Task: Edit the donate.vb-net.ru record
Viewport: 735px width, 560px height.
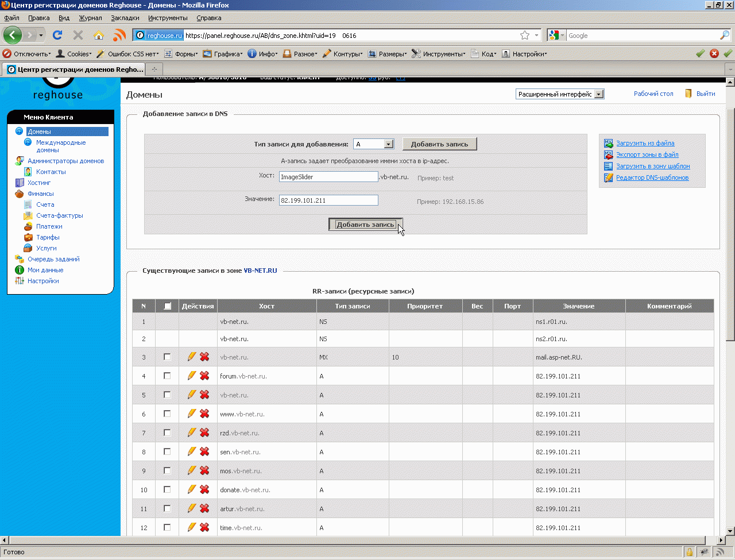Action: pyautogui.click(x=192, y=489)
